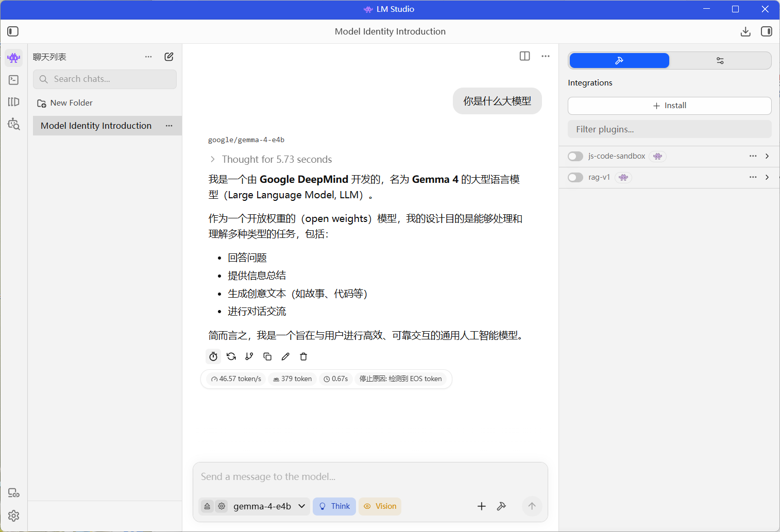
Task: Open model settings gear in input bar
Action: pyautogui.click(x=222, y=506)
